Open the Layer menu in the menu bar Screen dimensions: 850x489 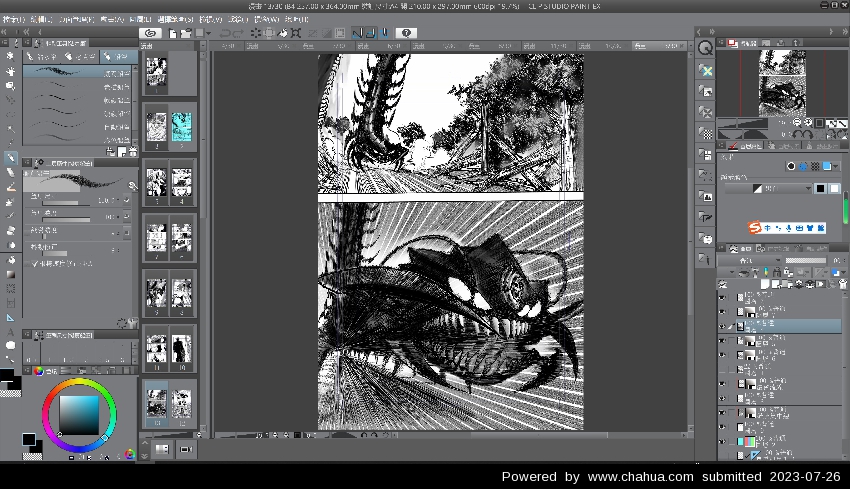[x=140, y=19]
